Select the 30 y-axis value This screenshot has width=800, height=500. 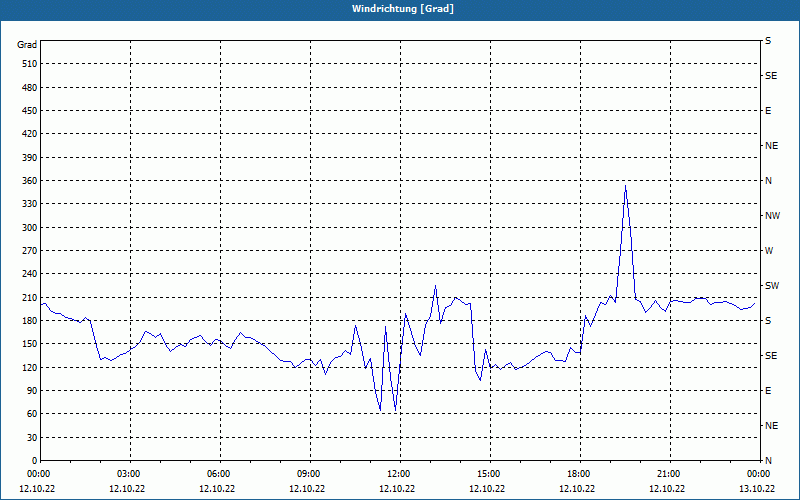pos(32,438)
